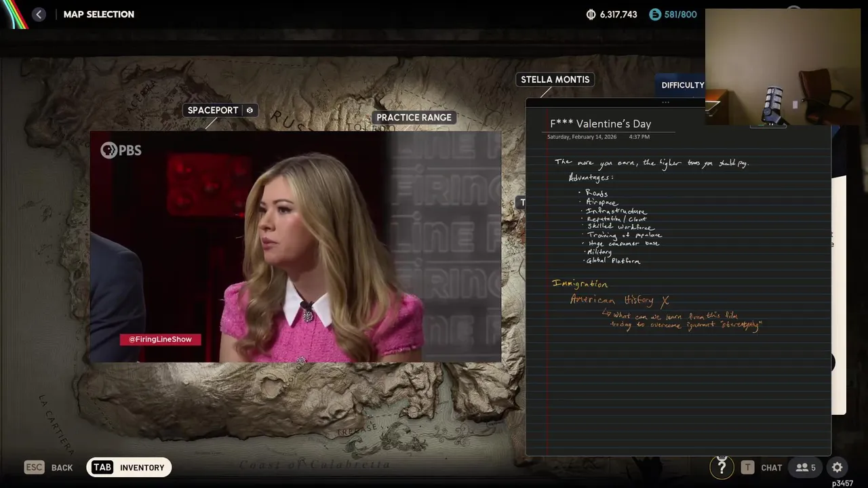The image size is (868, 488).
Task: Click the notes window top drag handle dots
Action: click(x=665, y=103)
